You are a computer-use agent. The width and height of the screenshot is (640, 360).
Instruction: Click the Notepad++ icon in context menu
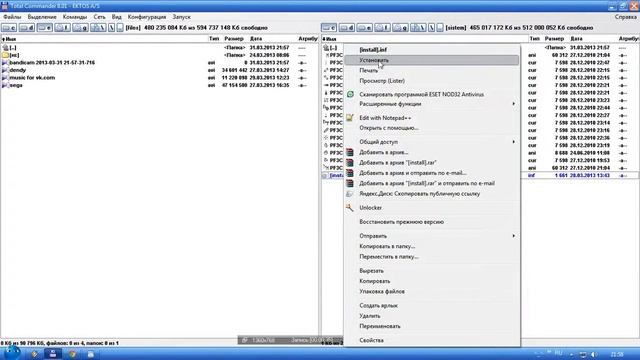[x=350, y=118]
